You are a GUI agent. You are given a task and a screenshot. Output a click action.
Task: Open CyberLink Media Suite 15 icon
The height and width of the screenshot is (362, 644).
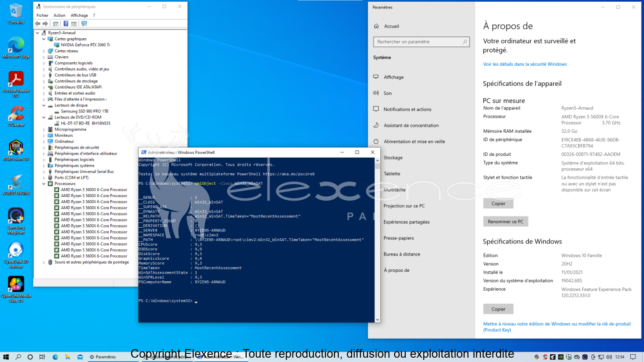tap(16, 289)
